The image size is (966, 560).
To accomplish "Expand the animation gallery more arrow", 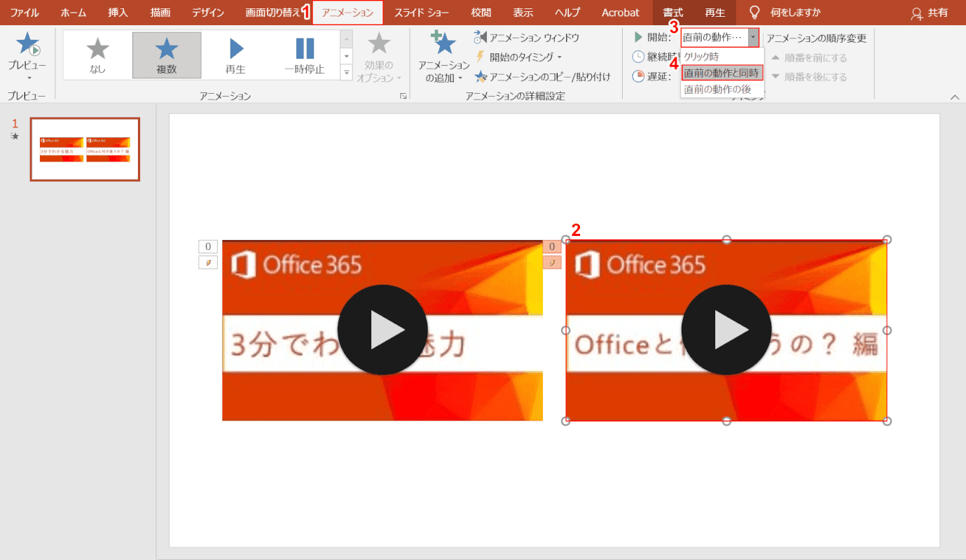I will [x=347, y=72].
